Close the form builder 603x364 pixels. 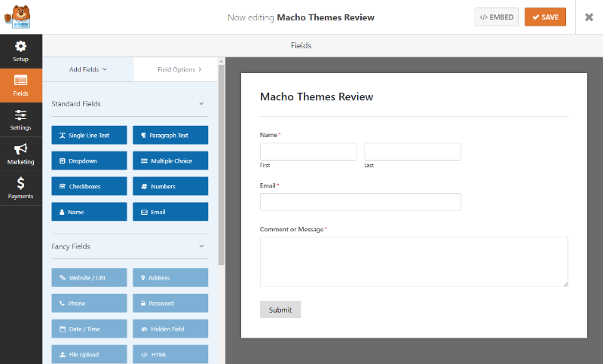(589, 17)
